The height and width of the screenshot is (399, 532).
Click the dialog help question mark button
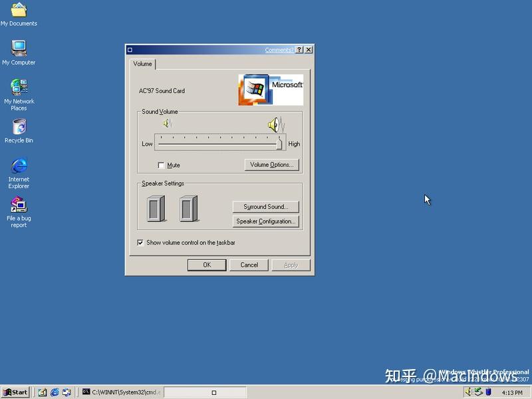tap(301, 49)
